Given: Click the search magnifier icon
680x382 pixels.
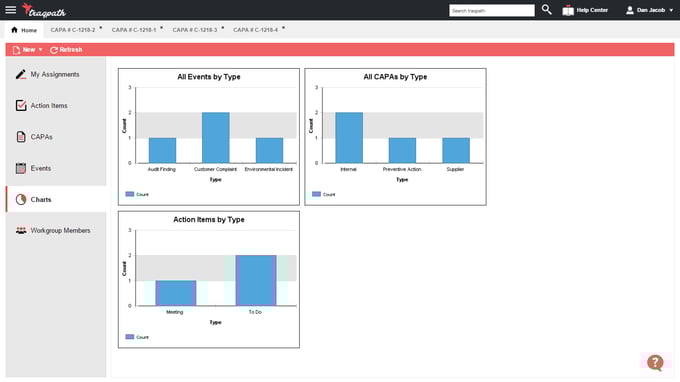Looking at the screenshot, I should [546, 10].
